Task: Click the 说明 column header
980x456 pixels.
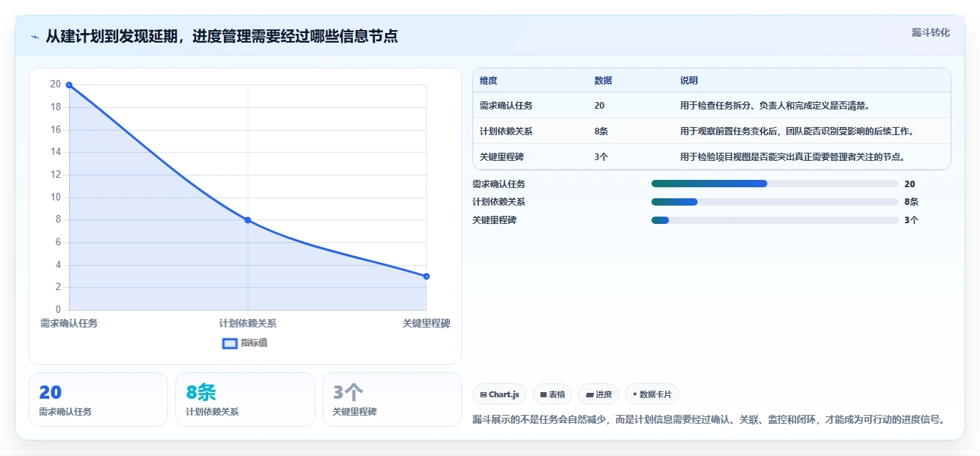Action: (x=689, y=81)
